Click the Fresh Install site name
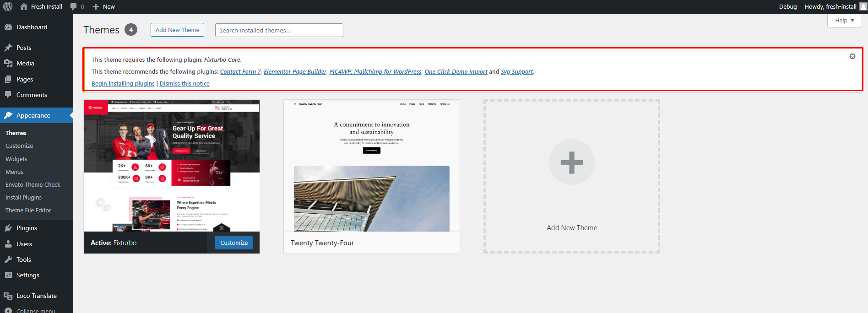 click(47, 6)
